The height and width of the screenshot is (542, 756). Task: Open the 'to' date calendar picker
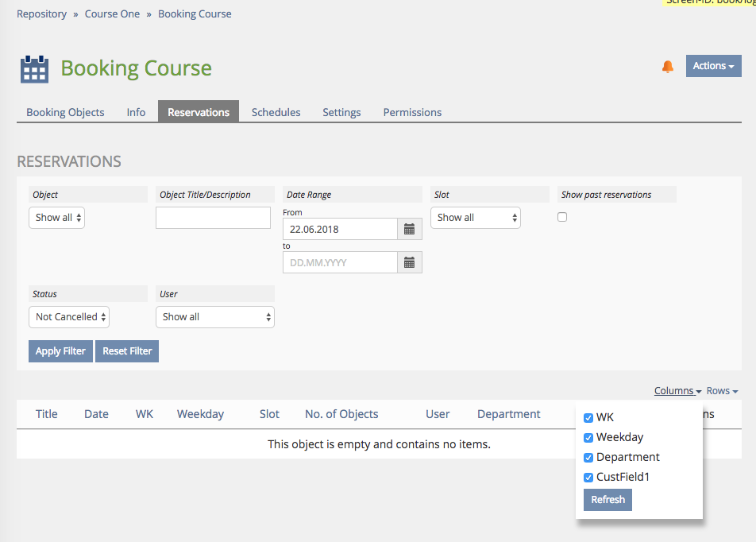click(x=409, y=262)
